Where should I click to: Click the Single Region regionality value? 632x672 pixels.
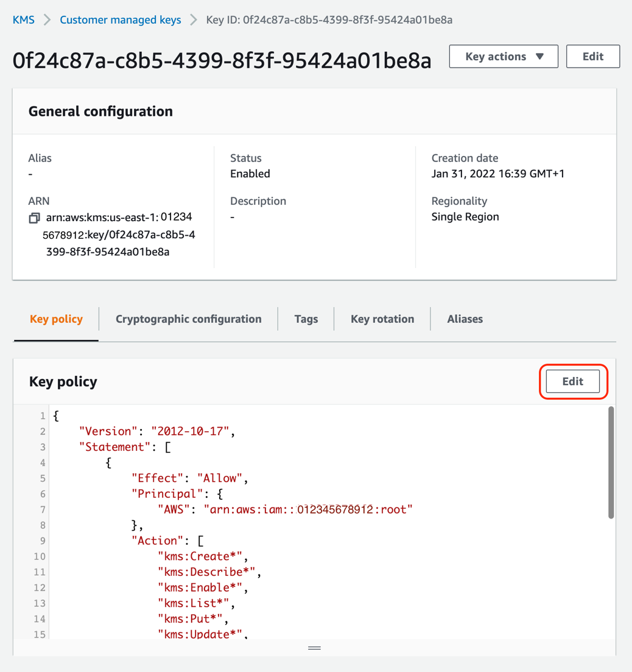click(465, 217)
